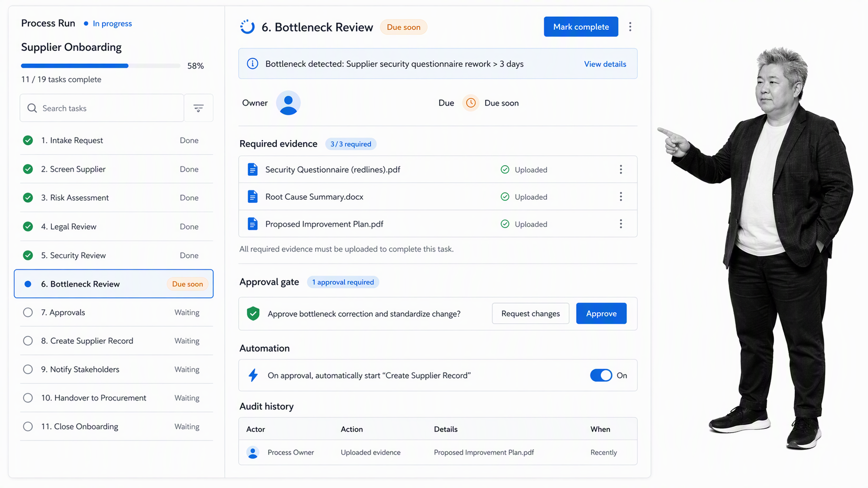
Task: Click the Due soon tag on Bottleneck Review row
Action: coord(187,284)
